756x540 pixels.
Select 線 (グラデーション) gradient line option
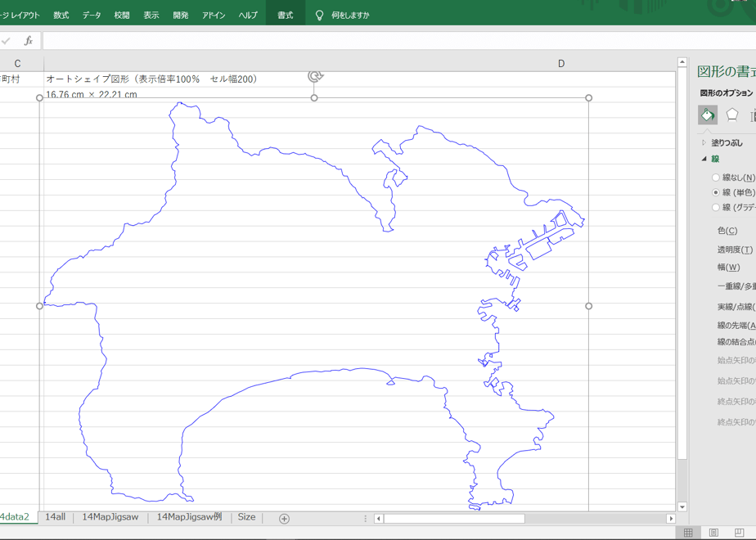pos(733,207)
